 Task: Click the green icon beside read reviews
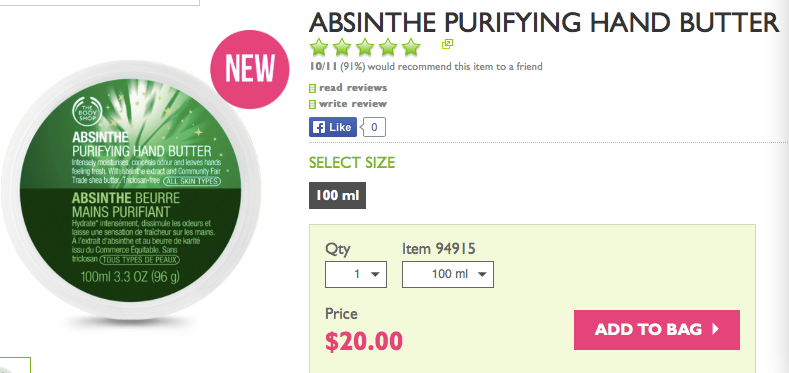312,89
